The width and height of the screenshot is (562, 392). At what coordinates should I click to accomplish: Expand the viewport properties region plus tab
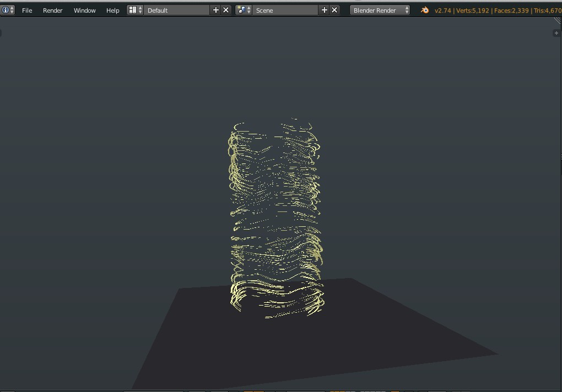click(x=556, y=32)
